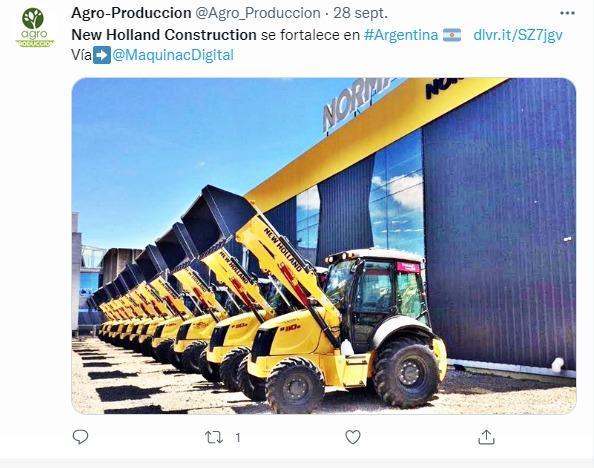Open the 28 sept. tweet timestamp
The image size is (594, 468).
361,13
